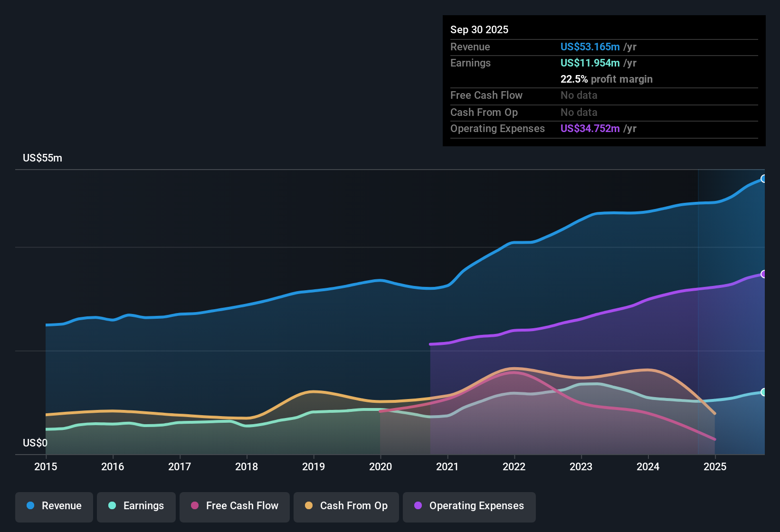Image resolution: width=780 pixels, height=532 pixels.
Task: Click the 2015 x-axis label
Action: 46,466
